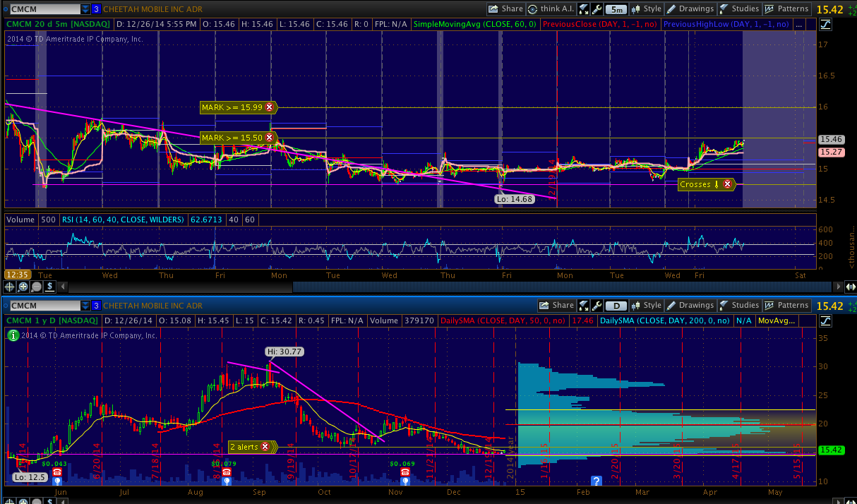Image resolution: width=857 pixels, height=504 pixels.
Task: Remove the MARK >= 15.99 alert
Action: coord(269,107)
